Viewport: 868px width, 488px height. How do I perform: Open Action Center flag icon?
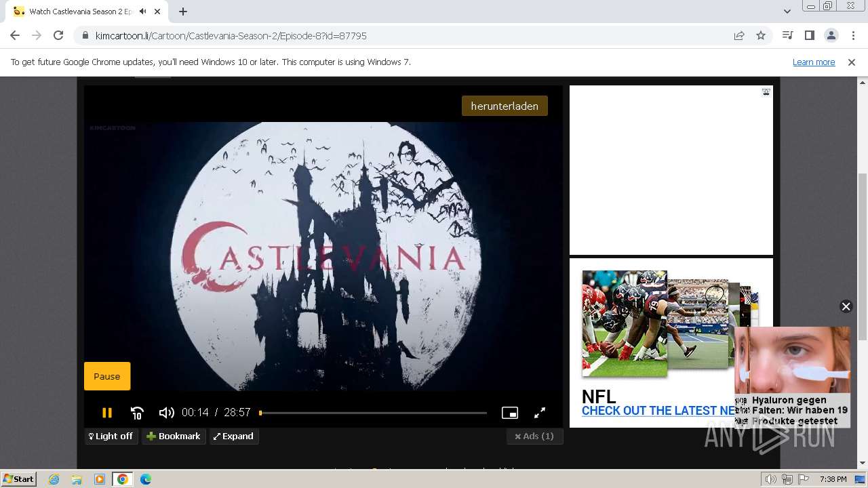pos(804,479)
